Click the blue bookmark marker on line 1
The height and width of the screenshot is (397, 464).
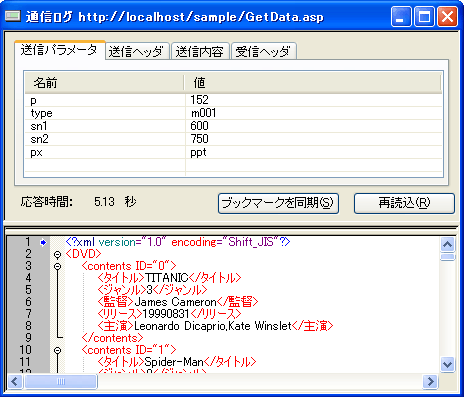point(43,242)
